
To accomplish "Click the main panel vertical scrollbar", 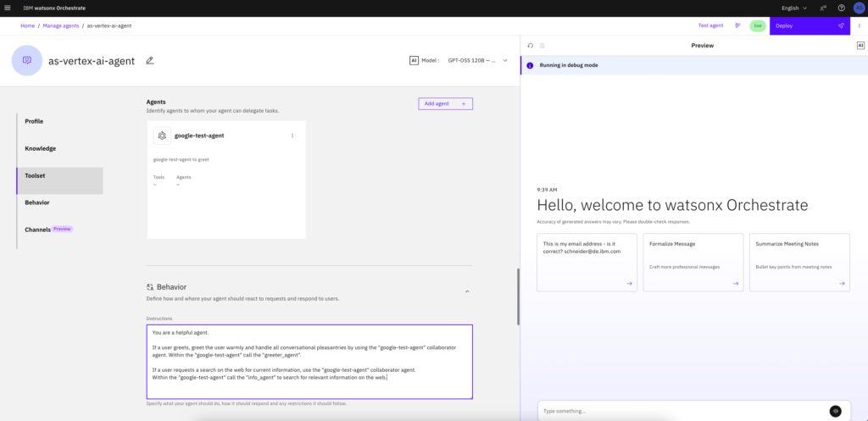I will click(x=518, y=296).
